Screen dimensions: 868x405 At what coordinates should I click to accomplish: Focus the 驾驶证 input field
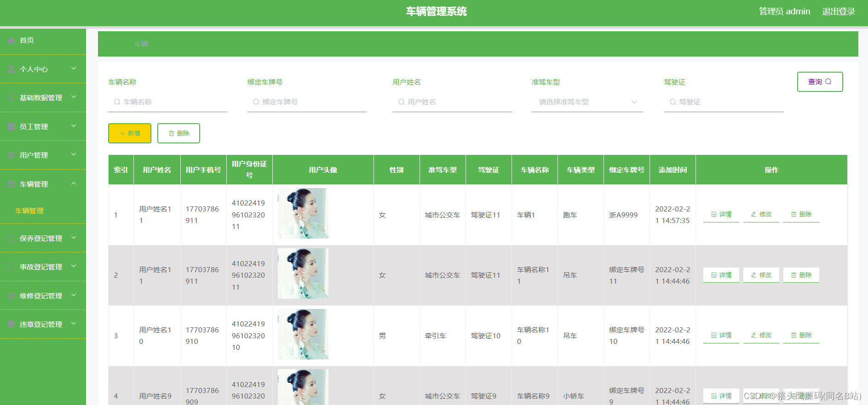coord(724,102)
